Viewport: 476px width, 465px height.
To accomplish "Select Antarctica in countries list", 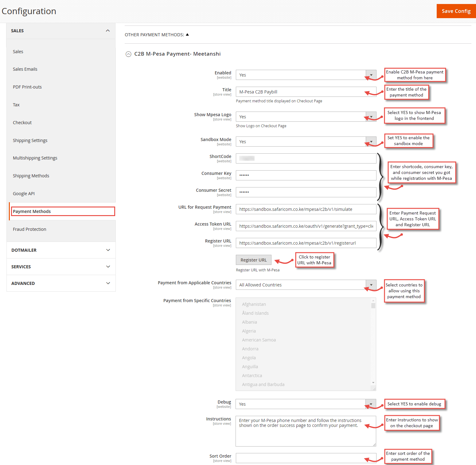I will click(252, 376).
